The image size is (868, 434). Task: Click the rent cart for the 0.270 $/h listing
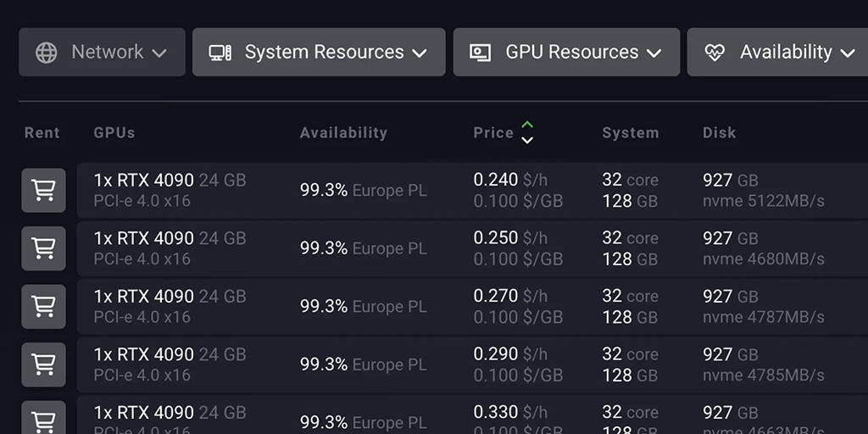pos(43,306)
